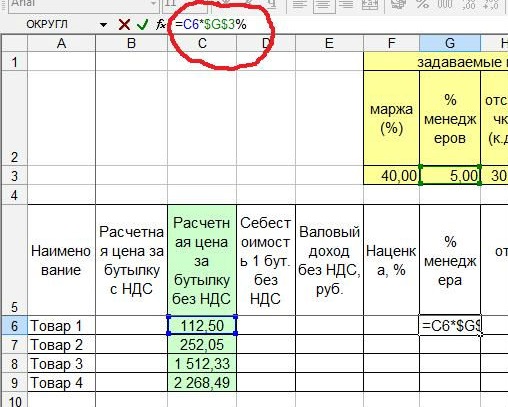The height and width of the screenshot is (407, 508).
Task: Apply percent style format
Action: [423, 5]
